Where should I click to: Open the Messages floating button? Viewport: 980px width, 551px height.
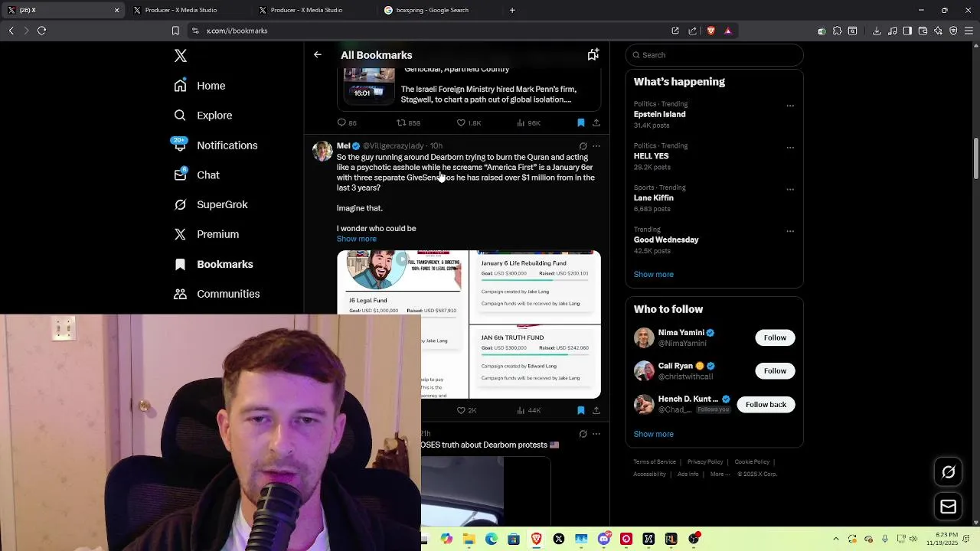coord(948,507)
